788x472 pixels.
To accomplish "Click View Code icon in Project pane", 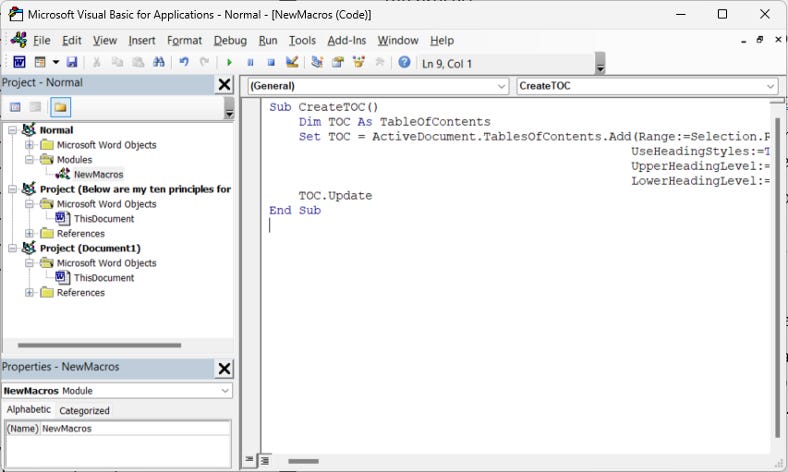I will (15, 107).
